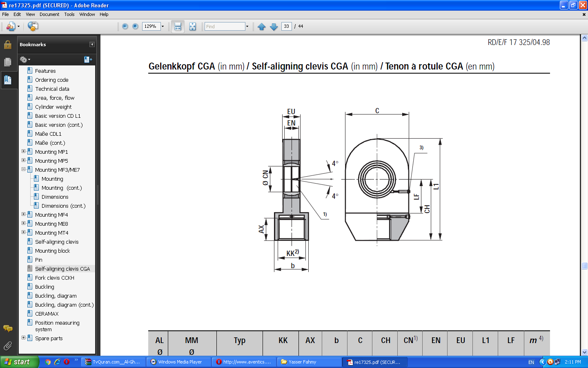Open the Help menu
This screenshot has height=368, width=588.
[104, 14]
